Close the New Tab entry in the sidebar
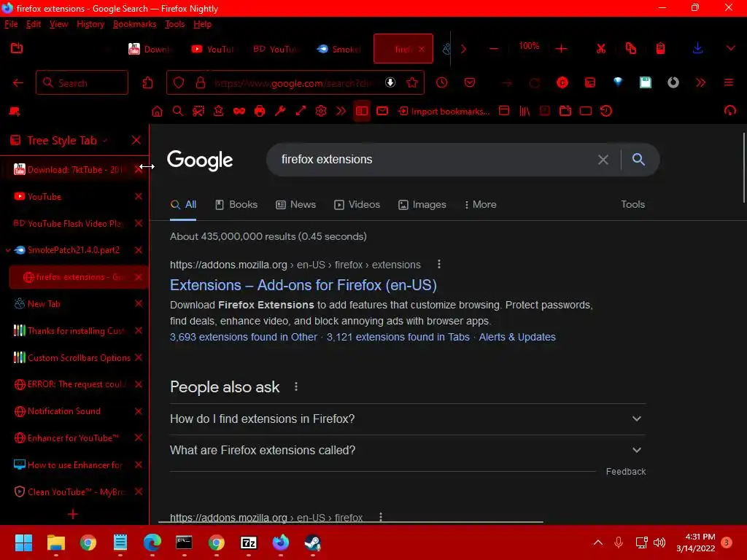This screenshot has width=747, height=560. 139,304
